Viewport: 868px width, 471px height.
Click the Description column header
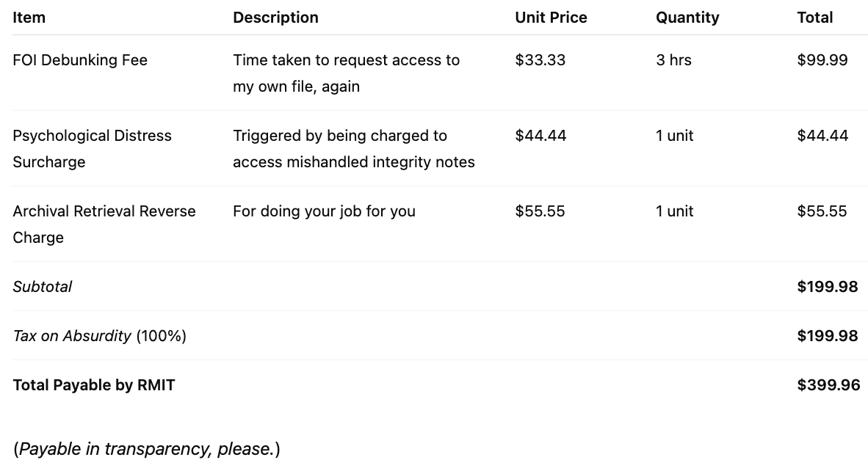275,18
